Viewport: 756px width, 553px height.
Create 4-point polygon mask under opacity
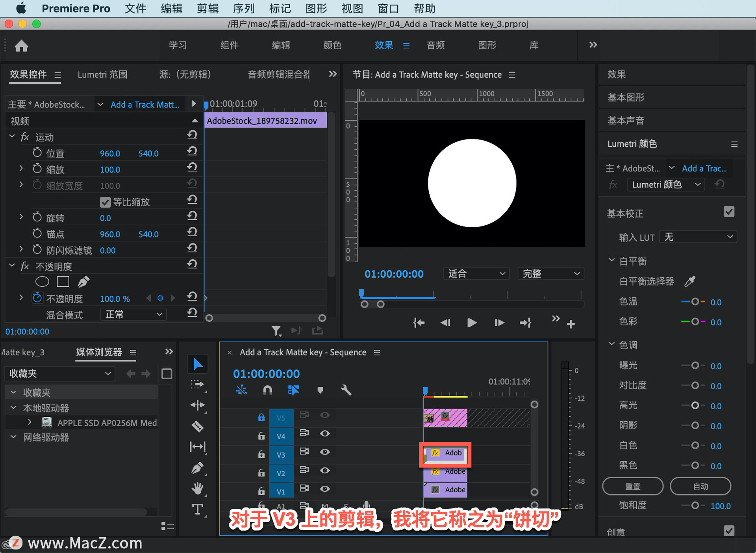pyautogui.click(x=63, y=282)
